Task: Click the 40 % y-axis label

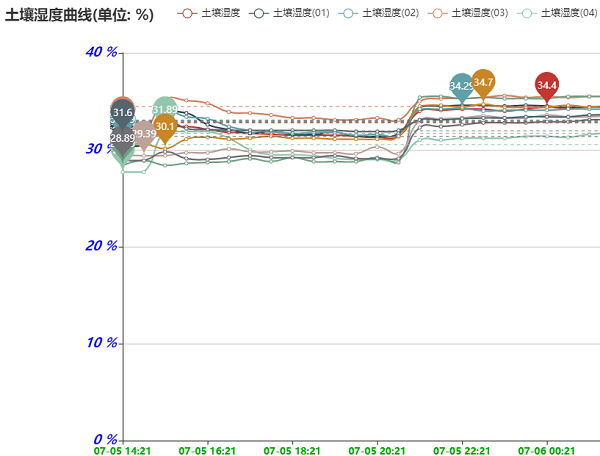Action: tap(101, 52)
